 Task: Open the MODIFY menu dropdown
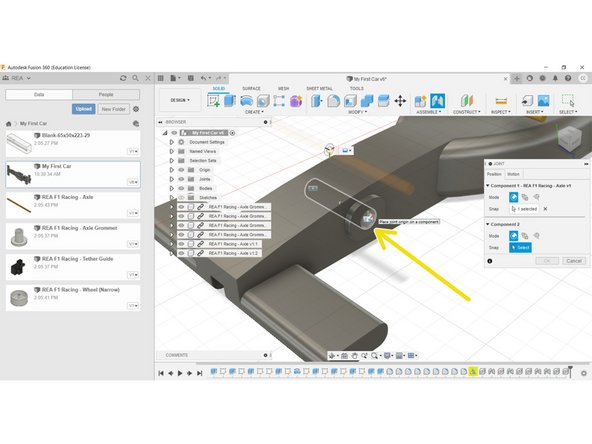click(357, 112)
